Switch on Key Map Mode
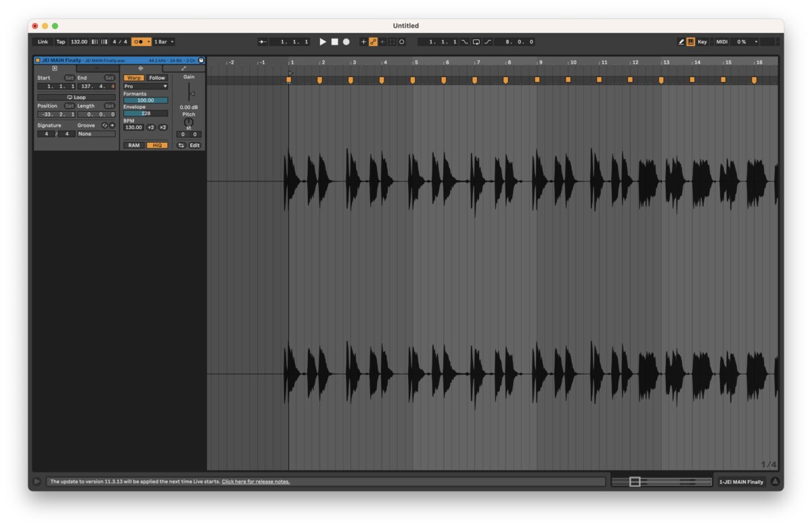The height and width of the screenshot is (528, 812). pyautogui.click(x=702, y=42)
